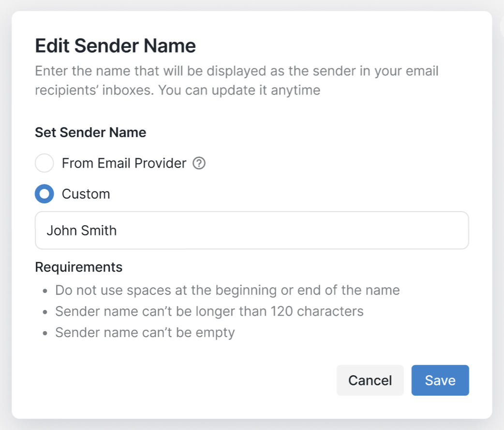504x430 pixels.
Task: Click the "Edit Sender Name" dialog title
Action: pos(115,46)
